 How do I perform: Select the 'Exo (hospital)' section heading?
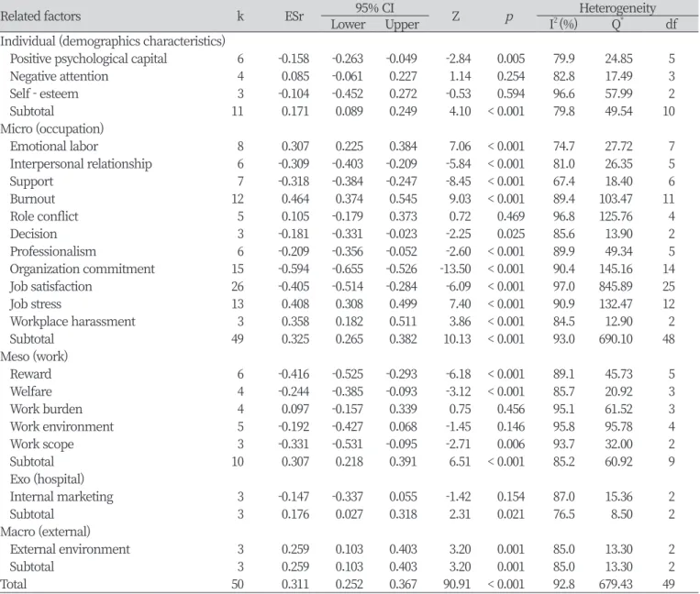[47, 478]
